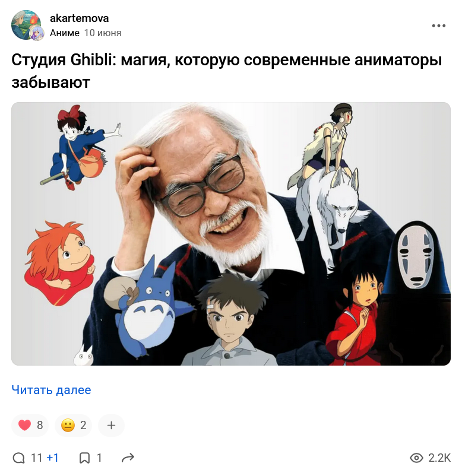The image size is (462, 476).
Task: Click the comment count number 11
Action: point(36,458)
